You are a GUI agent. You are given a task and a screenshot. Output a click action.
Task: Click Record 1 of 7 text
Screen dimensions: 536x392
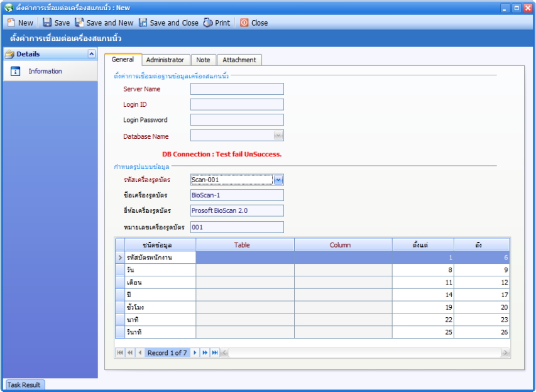167,352
